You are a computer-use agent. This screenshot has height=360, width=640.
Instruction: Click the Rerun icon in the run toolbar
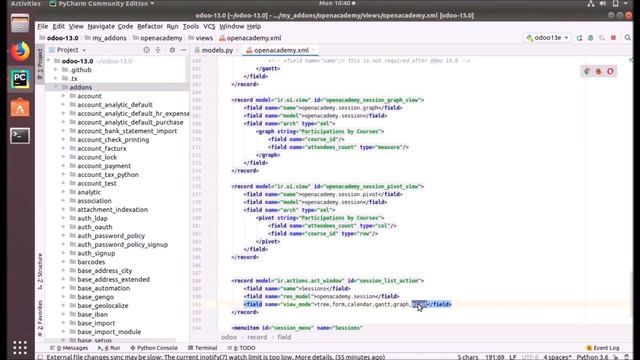579,38
